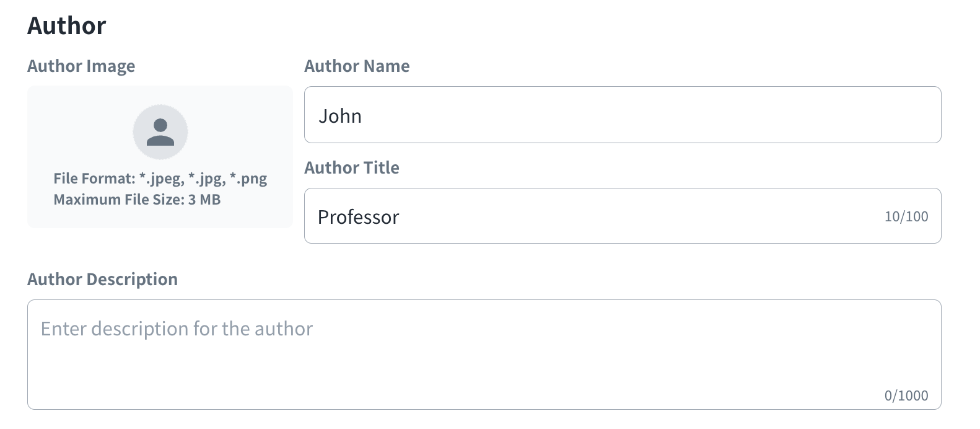Click the Author Image label
980x429 pixels.
tap(81, 66)
